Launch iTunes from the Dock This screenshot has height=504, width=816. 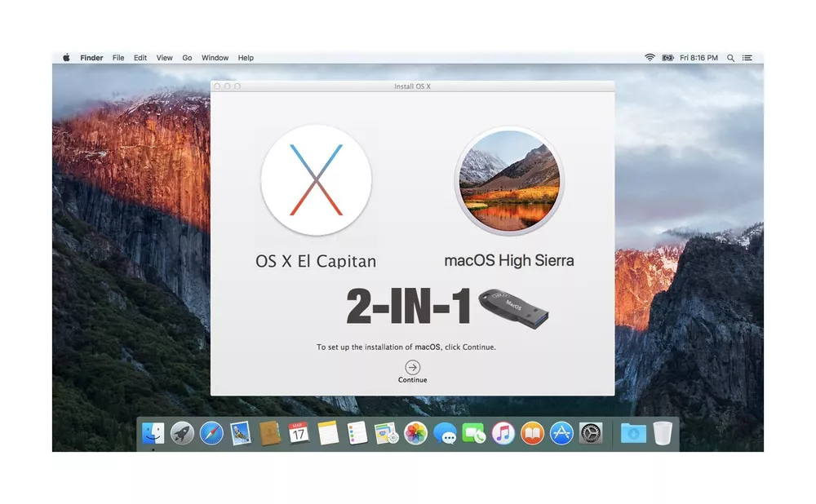[x=503, y=433]
